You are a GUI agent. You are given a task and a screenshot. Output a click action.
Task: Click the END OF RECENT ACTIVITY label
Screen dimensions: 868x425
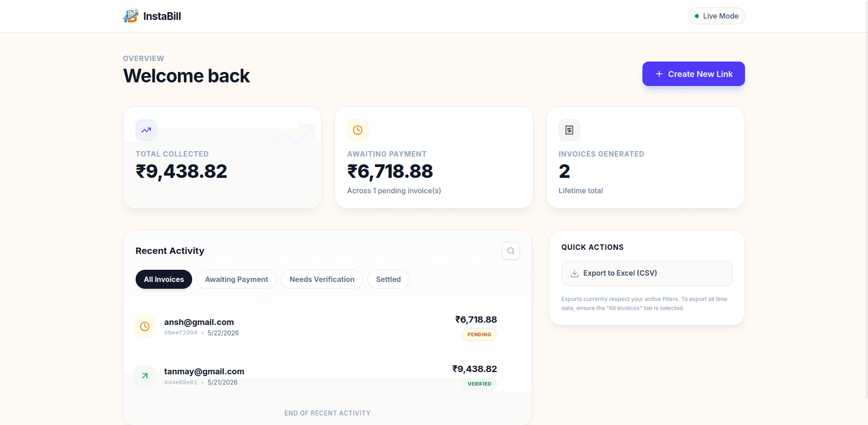tap(327, 413)
